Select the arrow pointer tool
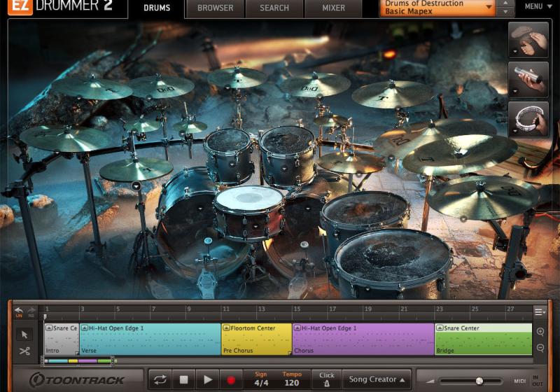The width and height of the screenshot is (560, 392). point(24,335)
